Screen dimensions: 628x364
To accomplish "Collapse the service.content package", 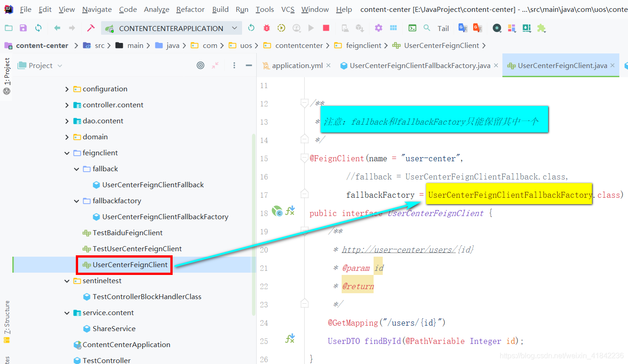I will click(x=67, y=313).
